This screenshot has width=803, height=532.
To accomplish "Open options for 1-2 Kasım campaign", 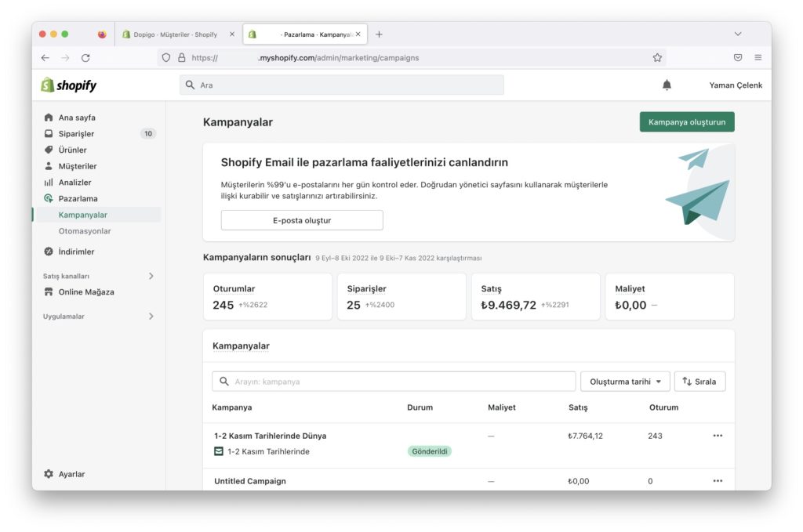I will click(718, 436).
